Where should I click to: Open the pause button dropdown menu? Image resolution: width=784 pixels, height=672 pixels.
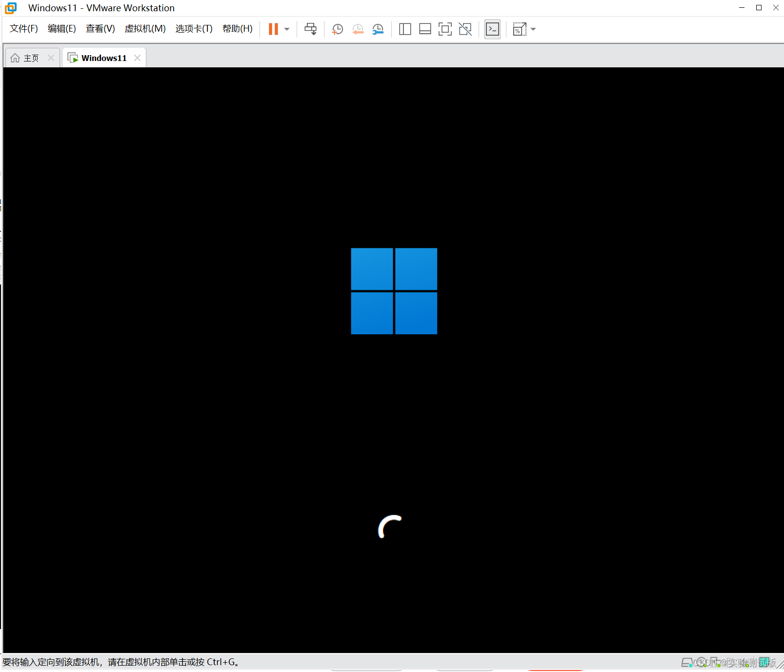click(x=287, y=29)
